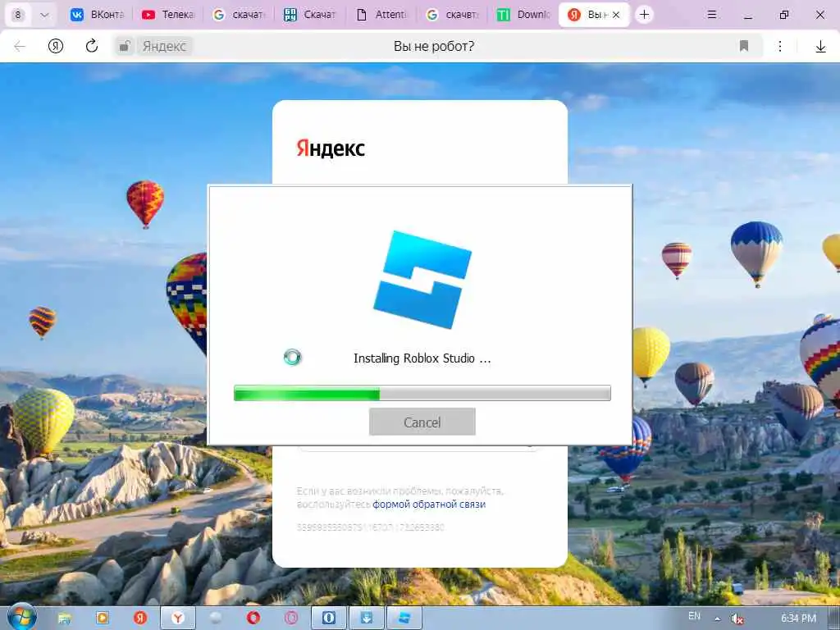Open Yandex Browser in the taskbar
Image resolution: width=840 pixels, height=630 pixels.
coord(178,618)
